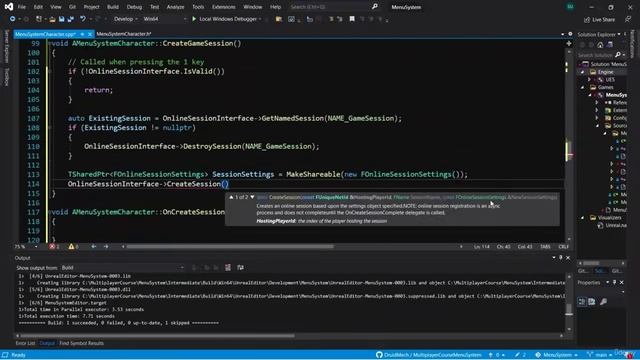Screen dimensions: 640x360
Task: Click the Home icon in Solution Explorer toolbar
Action: click(x=600, y=45)
